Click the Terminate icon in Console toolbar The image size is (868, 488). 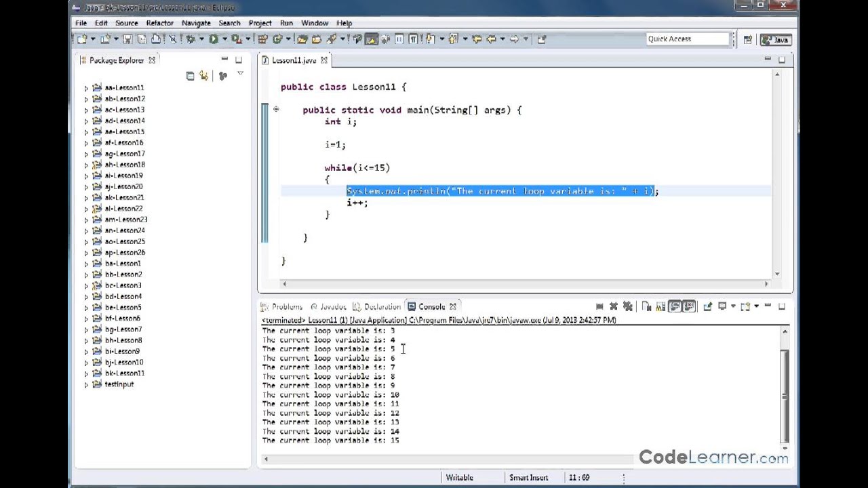tap(599, 306)
